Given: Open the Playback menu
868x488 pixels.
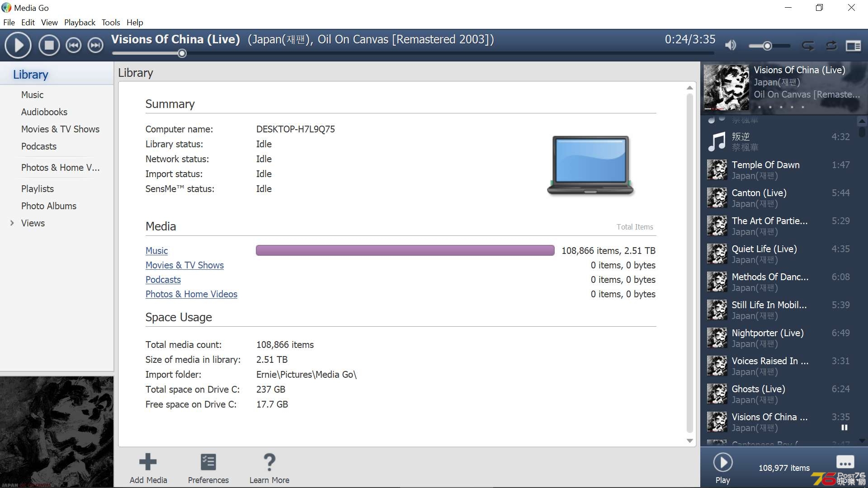Looking at the screenshot, I should [x=80, y=23].
